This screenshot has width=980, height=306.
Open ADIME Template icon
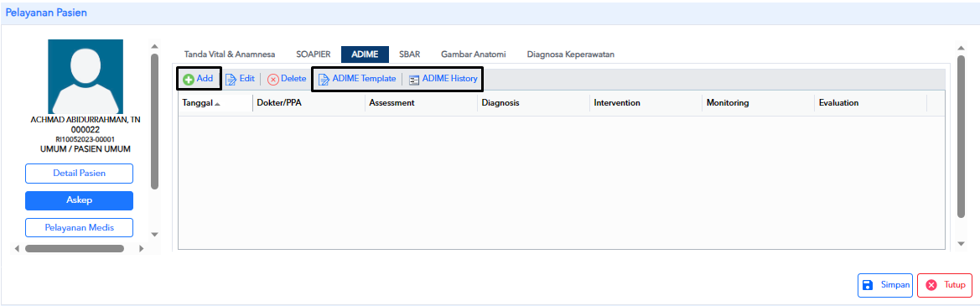coord(324,80)
